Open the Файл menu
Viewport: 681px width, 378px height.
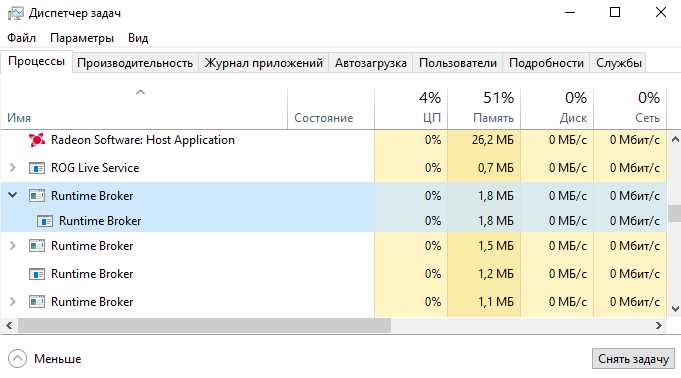click(21, 38)
